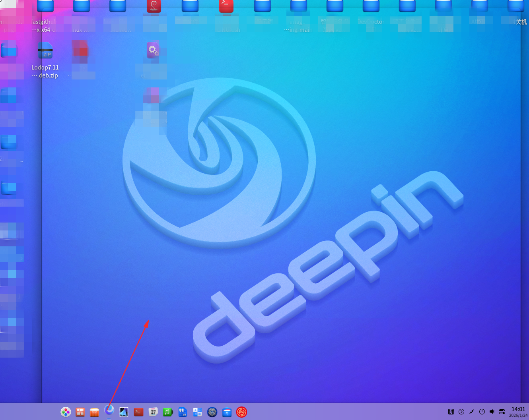
Task: Open the blue gear Control Center icon
Action: coord(212,412)
